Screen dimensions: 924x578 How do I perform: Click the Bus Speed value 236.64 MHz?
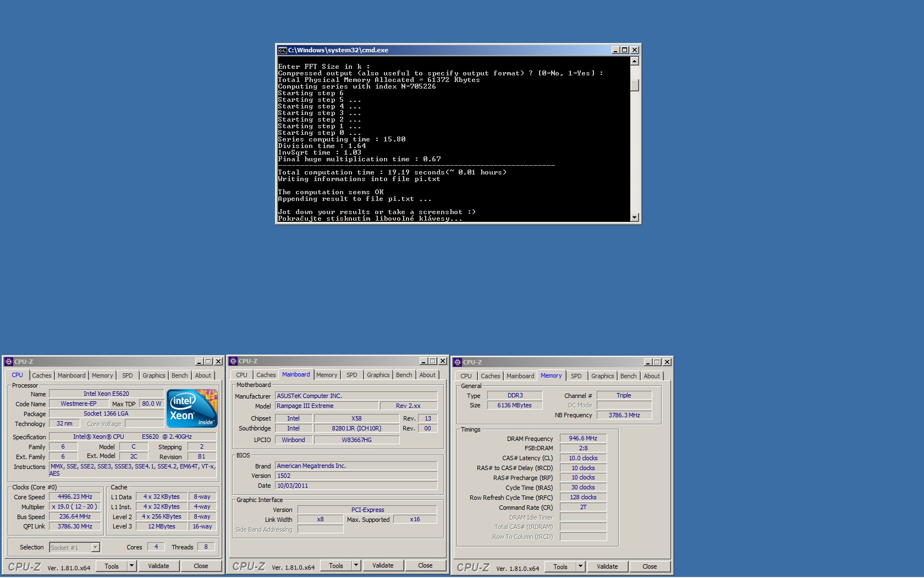[75, 516]
